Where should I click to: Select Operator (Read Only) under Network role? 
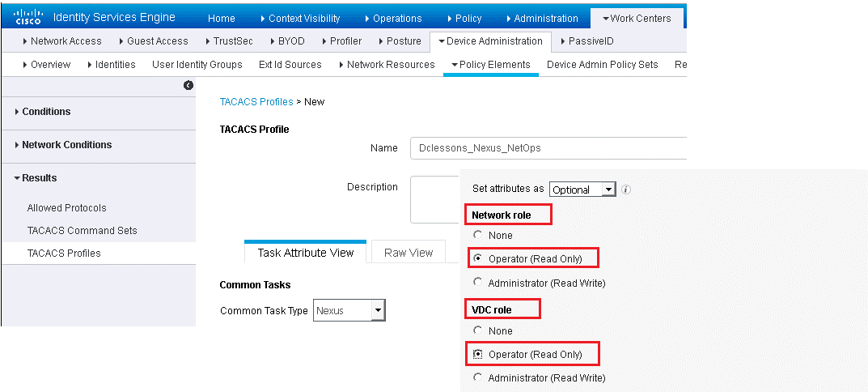[x=478, y=258]
